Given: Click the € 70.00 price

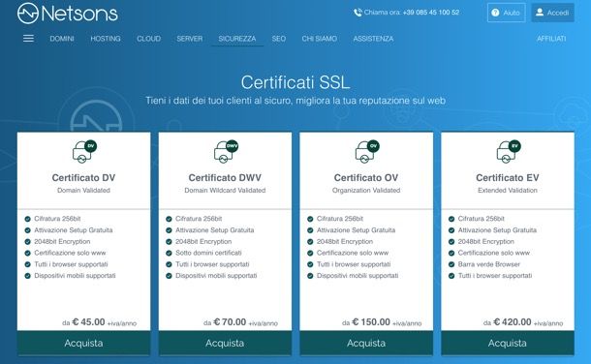Looking at the screenshot, I should pos(230,322).
